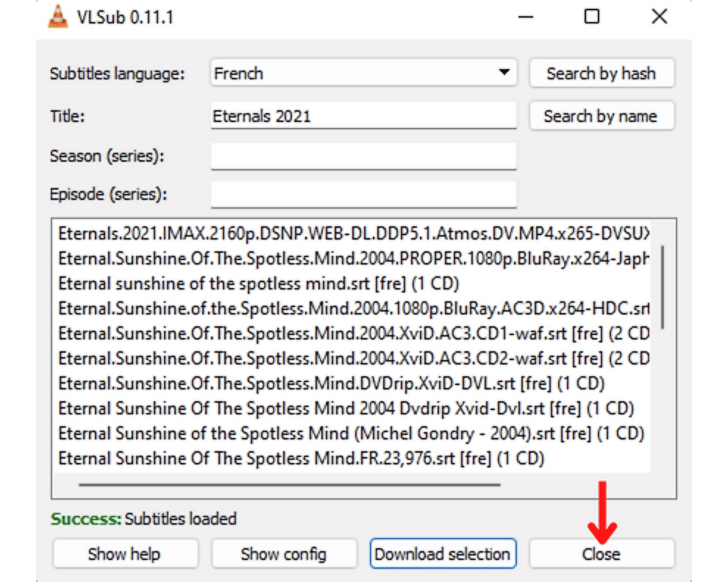Click the Search by hash button
The image size is (728, 582).
(x=602, y=73)
